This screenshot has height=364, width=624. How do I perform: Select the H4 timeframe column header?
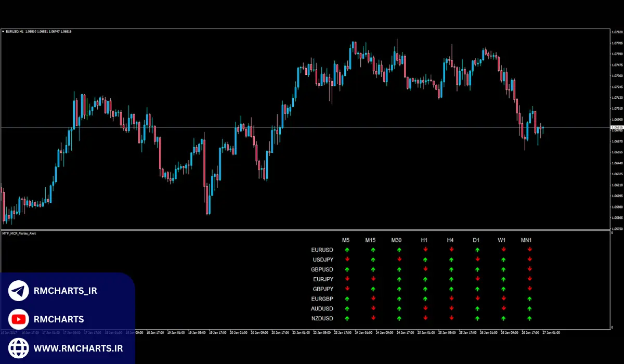pyautogui.click(x=450, y=240)
